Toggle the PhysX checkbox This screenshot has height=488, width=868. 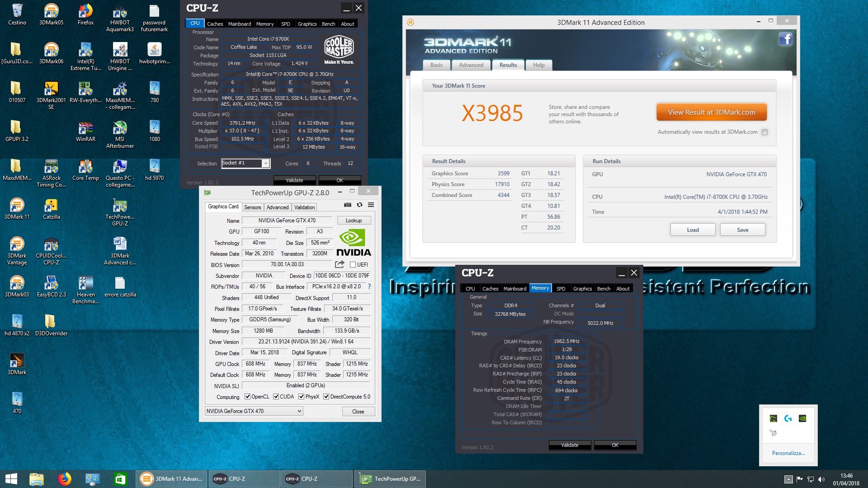(301, 397)
